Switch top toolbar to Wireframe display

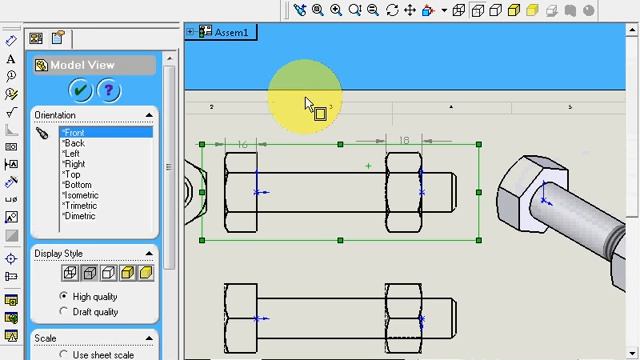(x=459, y=10)
